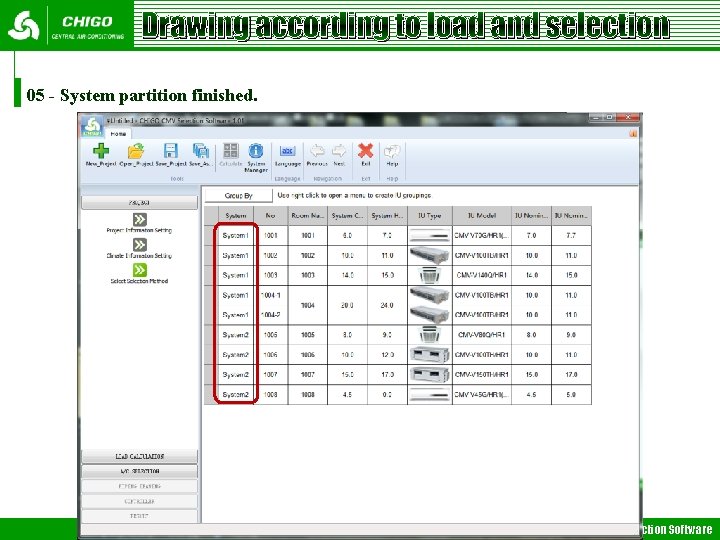The image size is (720, 540).
Task: Click the Save_Project floppy disk icon
Action: (x=171, y=151)
